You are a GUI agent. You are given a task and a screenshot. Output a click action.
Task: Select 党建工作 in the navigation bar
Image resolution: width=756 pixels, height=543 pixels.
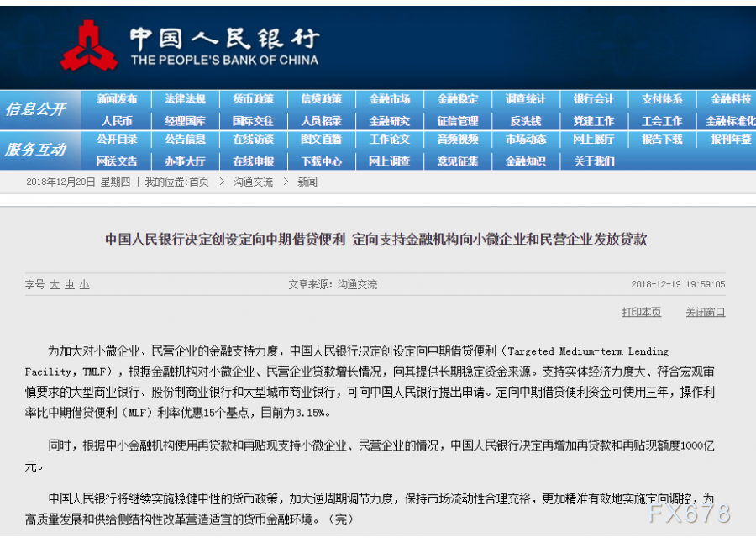[594, 121]
